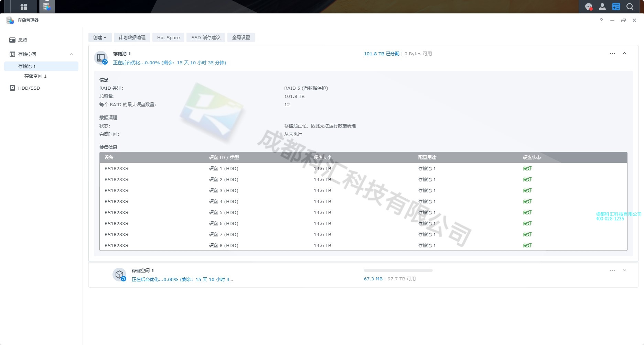This screenshot has height=345, width=644.
Task: Open more options for Storage Pool 1
Action: pyautogui.click(x=612, y=54)
